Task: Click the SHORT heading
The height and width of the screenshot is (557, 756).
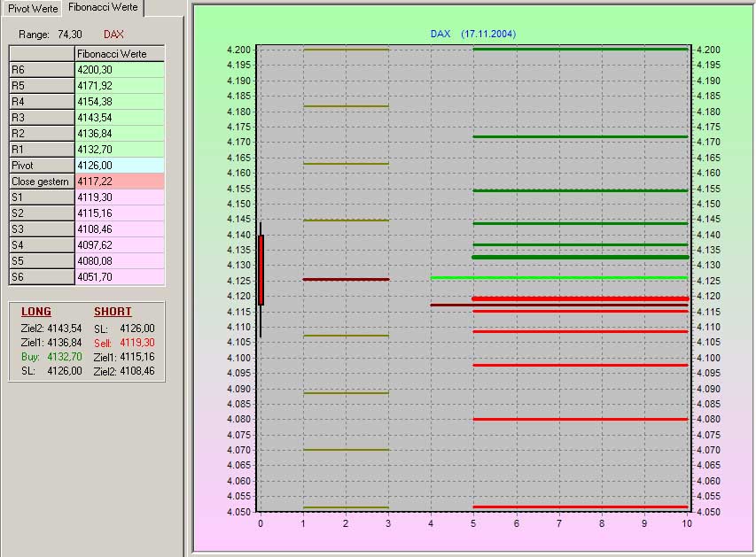Action: point(113,312)
